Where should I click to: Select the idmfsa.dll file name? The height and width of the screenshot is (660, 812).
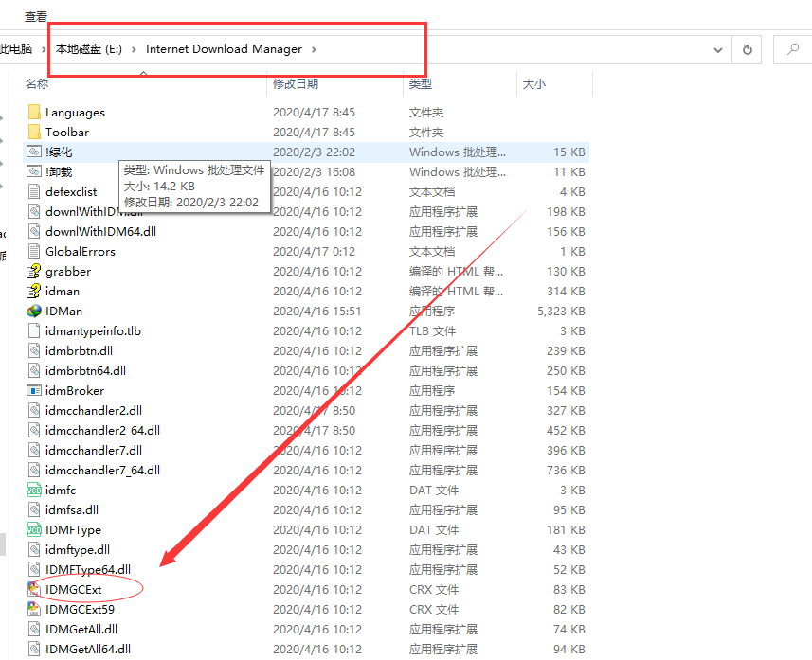(72, 509)
